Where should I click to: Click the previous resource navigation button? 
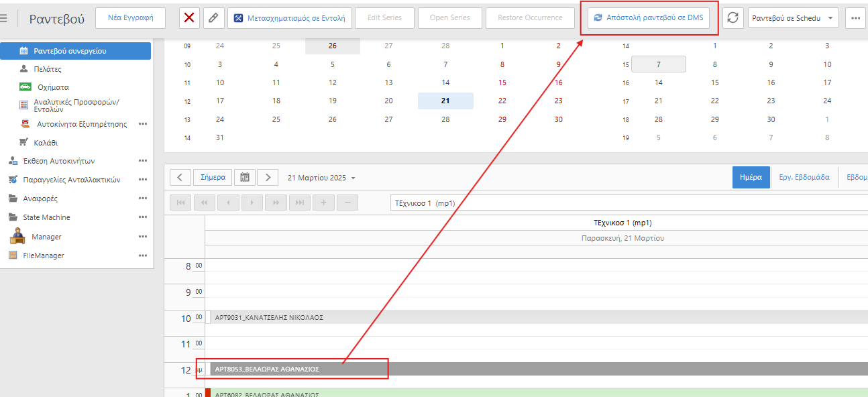[228, 203]
